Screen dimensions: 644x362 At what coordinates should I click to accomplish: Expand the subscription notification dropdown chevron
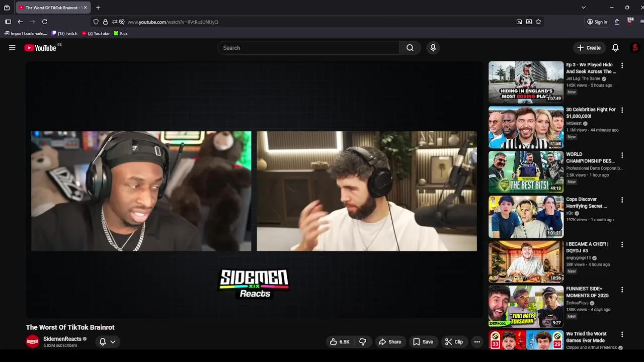pos(113,342)
